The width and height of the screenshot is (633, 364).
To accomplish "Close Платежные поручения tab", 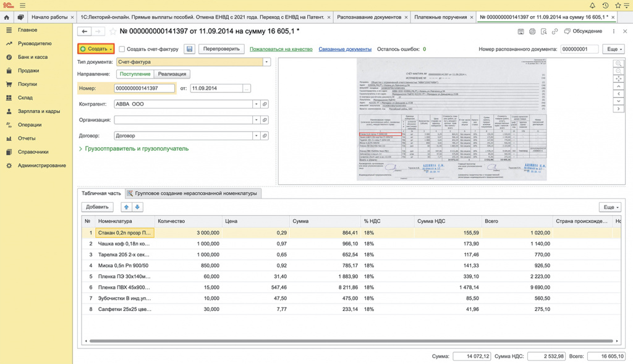I will point(472,17).
